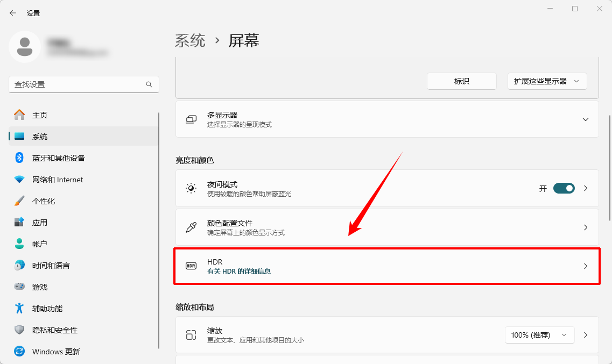The image size is (612, 364).
Task: Click the sidebar vertical scrollbar
Action: 159,231
